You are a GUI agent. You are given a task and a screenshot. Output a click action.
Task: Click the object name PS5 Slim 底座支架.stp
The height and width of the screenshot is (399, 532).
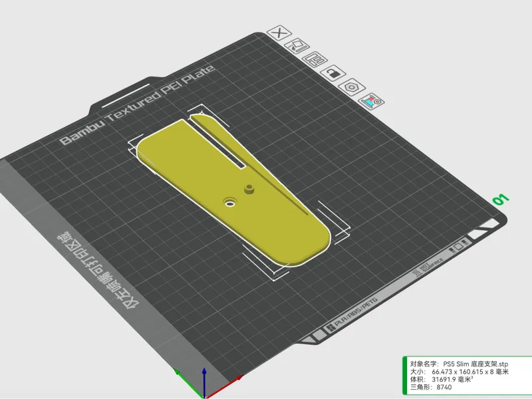(x=475, y=364)
